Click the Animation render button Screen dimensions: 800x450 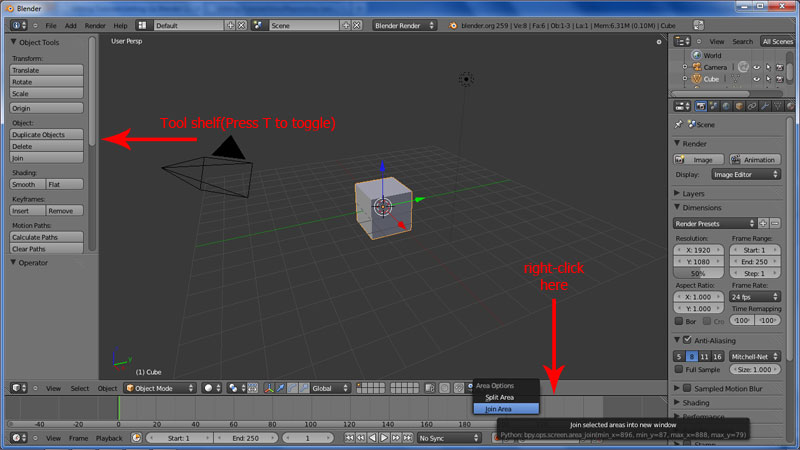pos(755,159)
